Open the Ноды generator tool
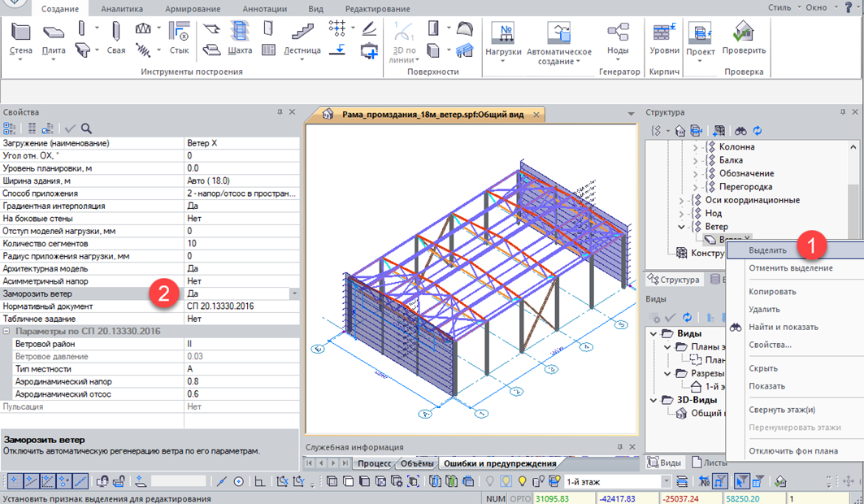This screenshot has height=504, width=864. coord(618,40)
